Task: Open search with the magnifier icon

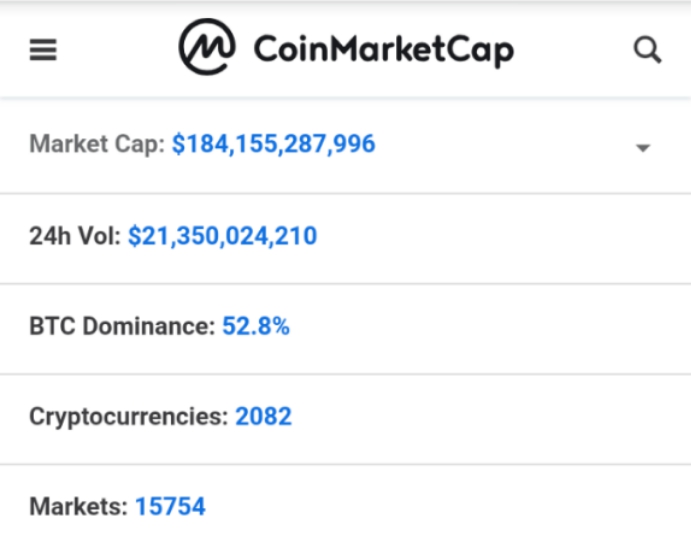Action: click(x=648, y=50)
